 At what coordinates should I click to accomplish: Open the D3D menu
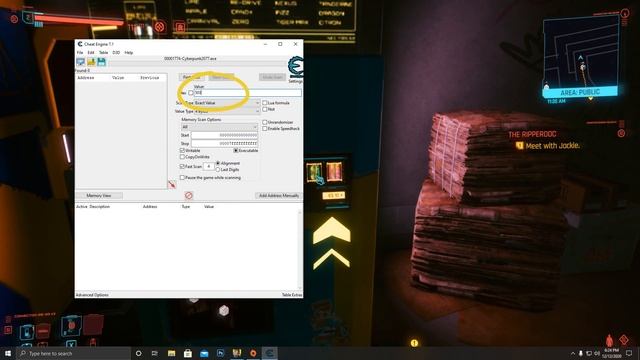[x=116, y=53]
